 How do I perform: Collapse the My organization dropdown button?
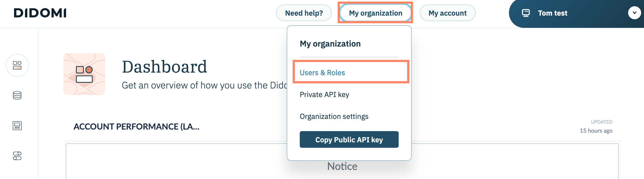pyautogui.click(x=375, y=13)
